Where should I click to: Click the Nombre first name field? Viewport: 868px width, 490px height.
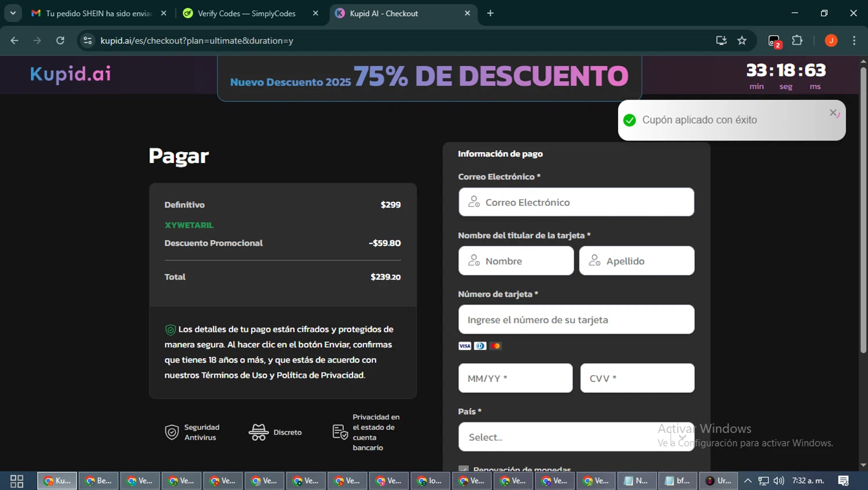tap(516, 261)
